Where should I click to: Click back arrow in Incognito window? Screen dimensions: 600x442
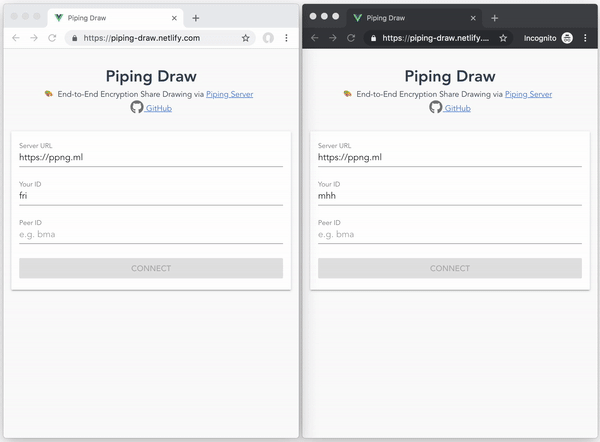[315, 38]
